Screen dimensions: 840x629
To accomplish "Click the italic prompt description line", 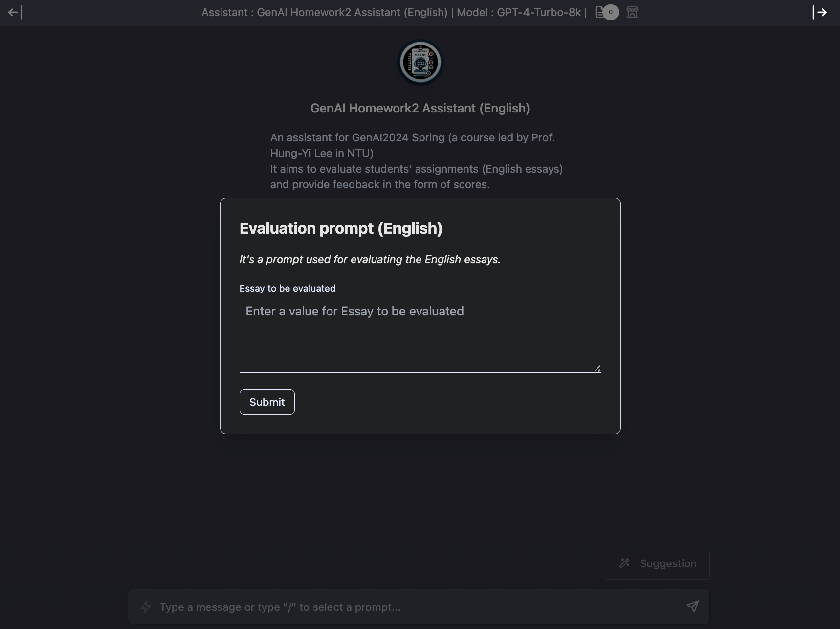I will 370,259.
